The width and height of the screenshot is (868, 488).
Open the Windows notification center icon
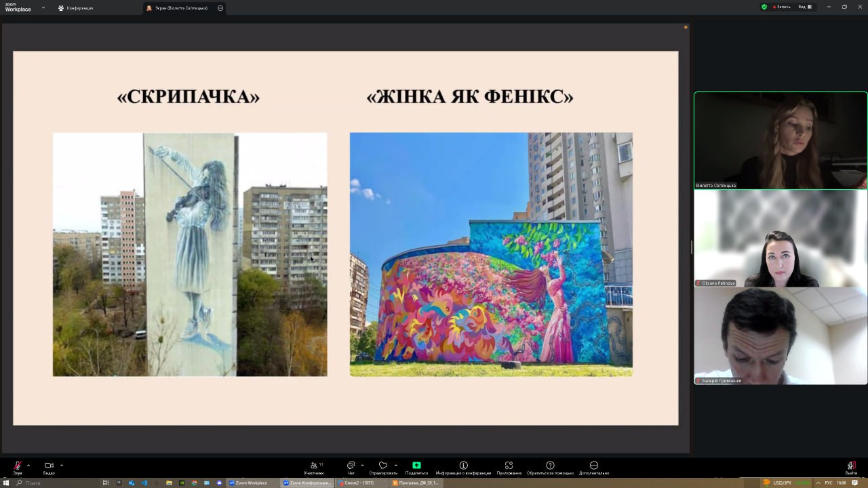855,483
